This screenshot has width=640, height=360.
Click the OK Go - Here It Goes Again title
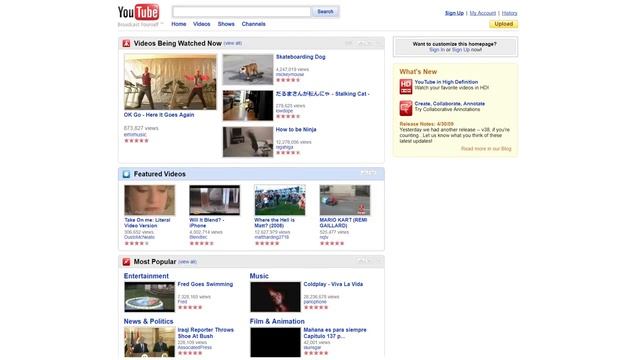[x=159, y=115]
